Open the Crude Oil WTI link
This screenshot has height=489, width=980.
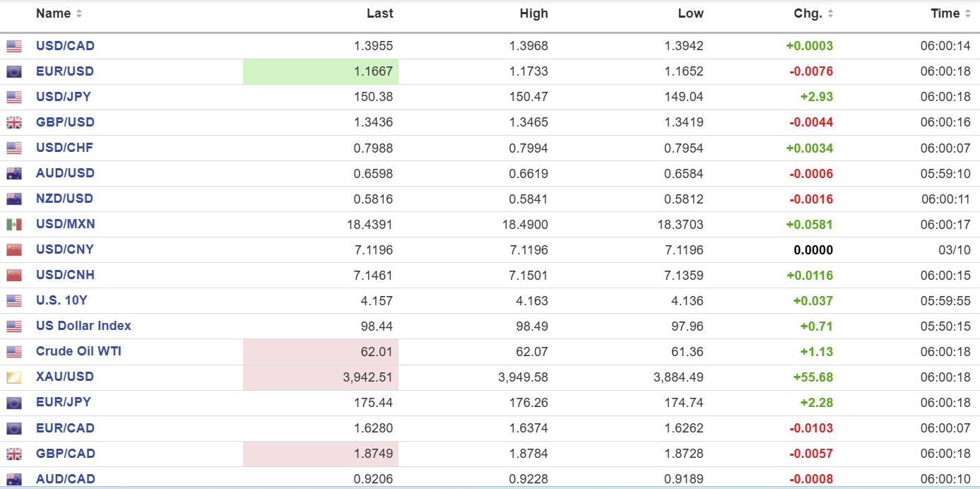click(78, 351)
